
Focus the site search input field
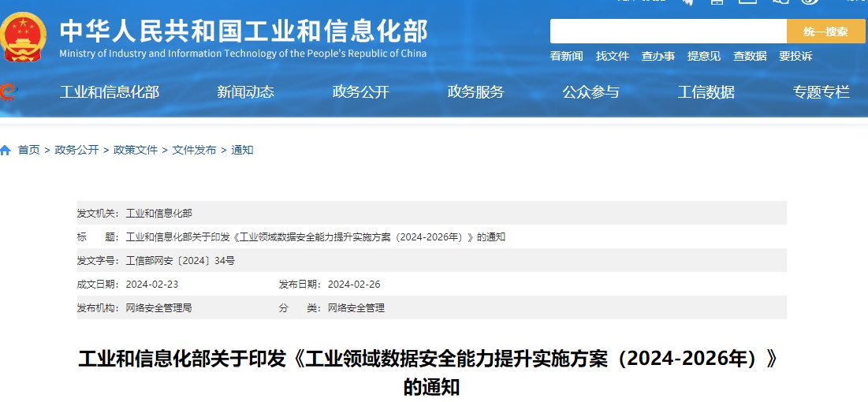click(669, 31)
